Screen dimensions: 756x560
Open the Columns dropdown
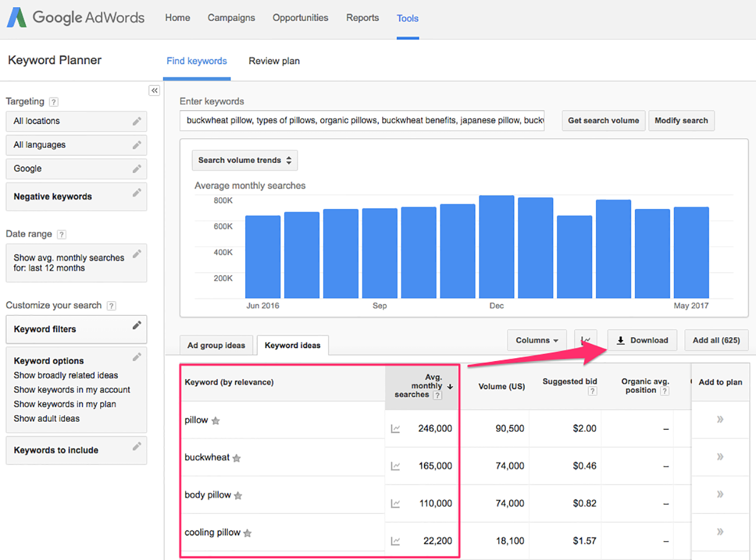pyautogui.click(x=537, y=340)
